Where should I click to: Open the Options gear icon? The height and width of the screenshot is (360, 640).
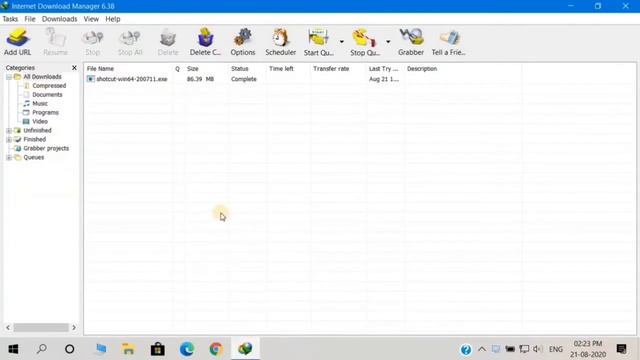243,42
